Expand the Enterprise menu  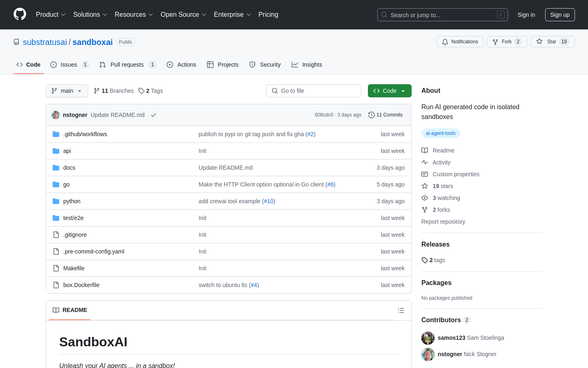[x=232, y=15]
